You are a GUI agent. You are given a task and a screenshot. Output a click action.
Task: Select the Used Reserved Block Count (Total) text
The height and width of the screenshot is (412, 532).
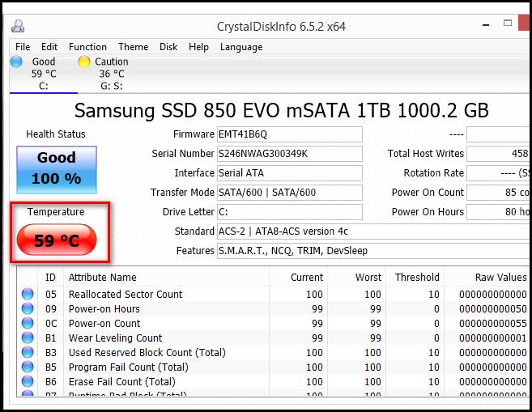click(147, 353)
